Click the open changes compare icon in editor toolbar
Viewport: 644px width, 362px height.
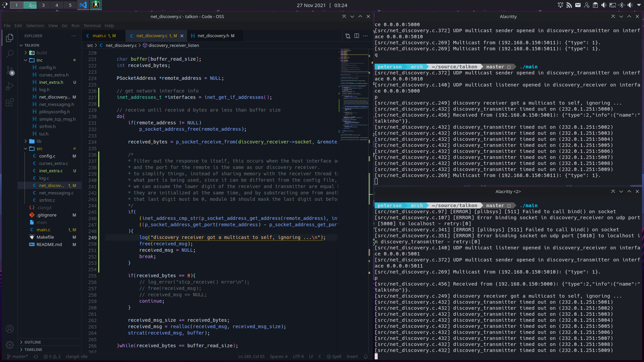(348, 36)
